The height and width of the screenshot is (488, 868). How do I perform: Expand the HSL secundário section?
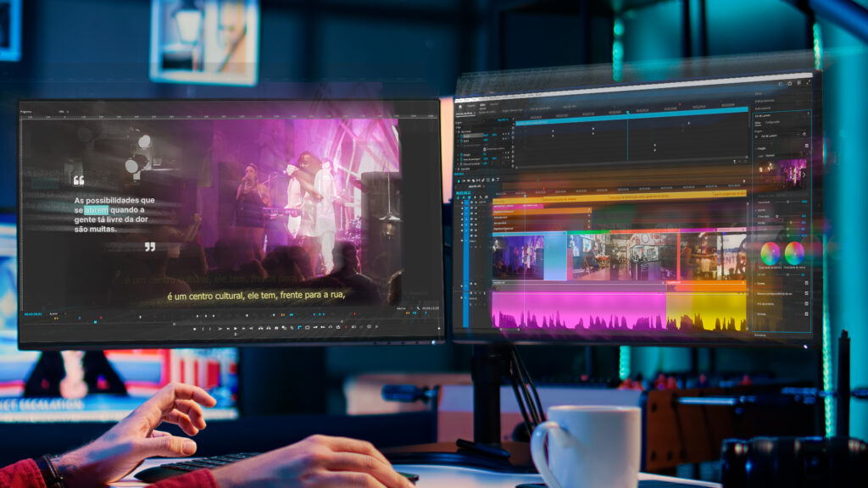755,304
